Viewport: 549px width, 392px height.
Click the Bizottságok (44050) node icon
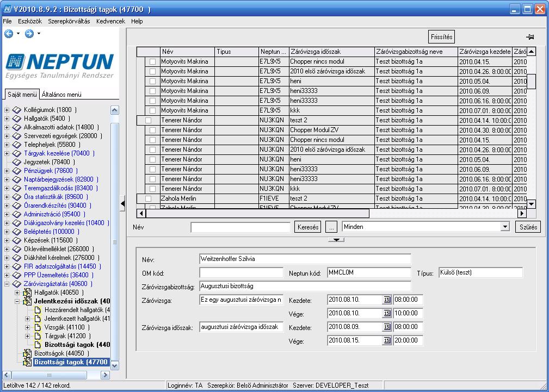[x=27, y=353]
